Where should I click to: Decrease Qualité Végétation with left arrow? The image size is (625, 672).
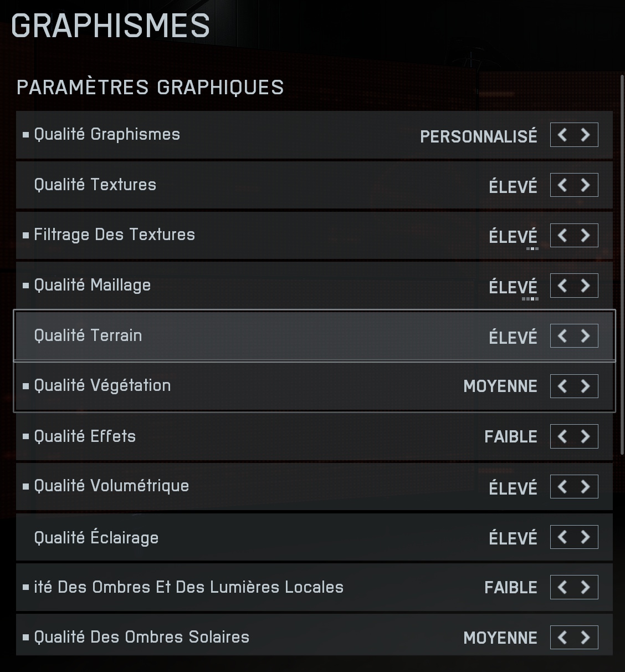click(562, 386)
